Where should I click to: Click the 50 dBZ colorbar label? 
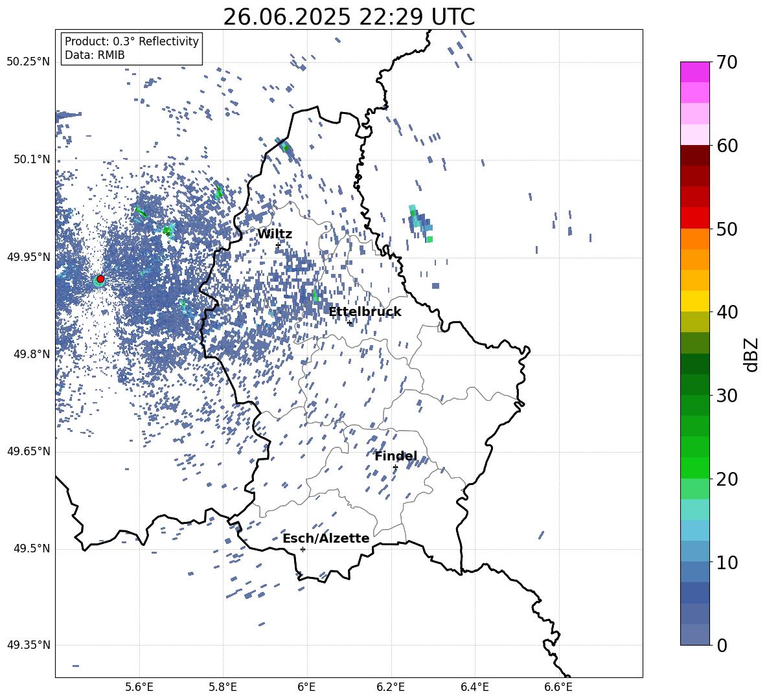(x=726, y=229)
